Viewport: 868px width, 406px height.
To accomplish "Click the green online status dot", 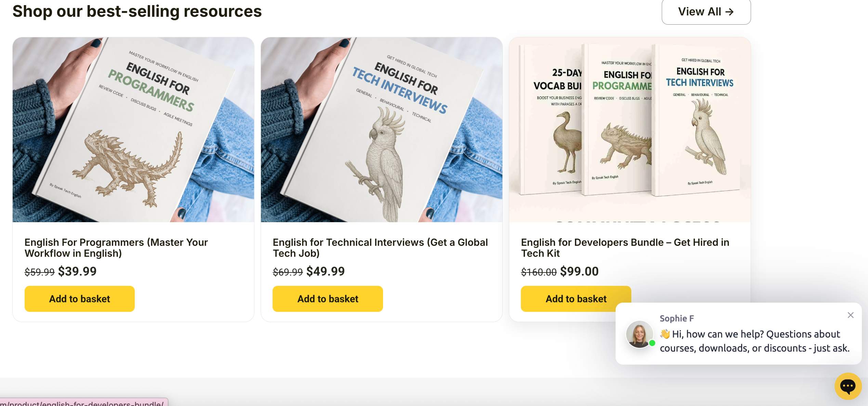I will 652,343.
